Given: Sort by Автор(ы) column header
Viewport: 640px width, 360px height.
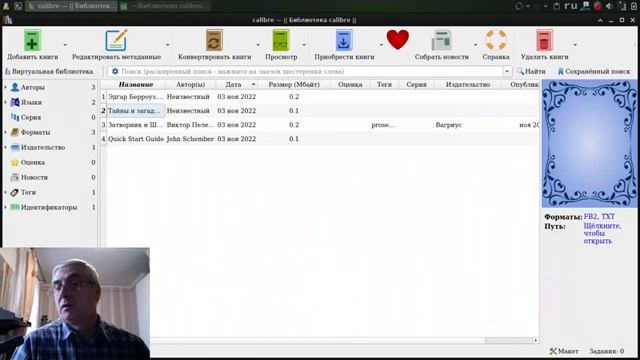Looking at the screenshot, I should tap(190, 84).
